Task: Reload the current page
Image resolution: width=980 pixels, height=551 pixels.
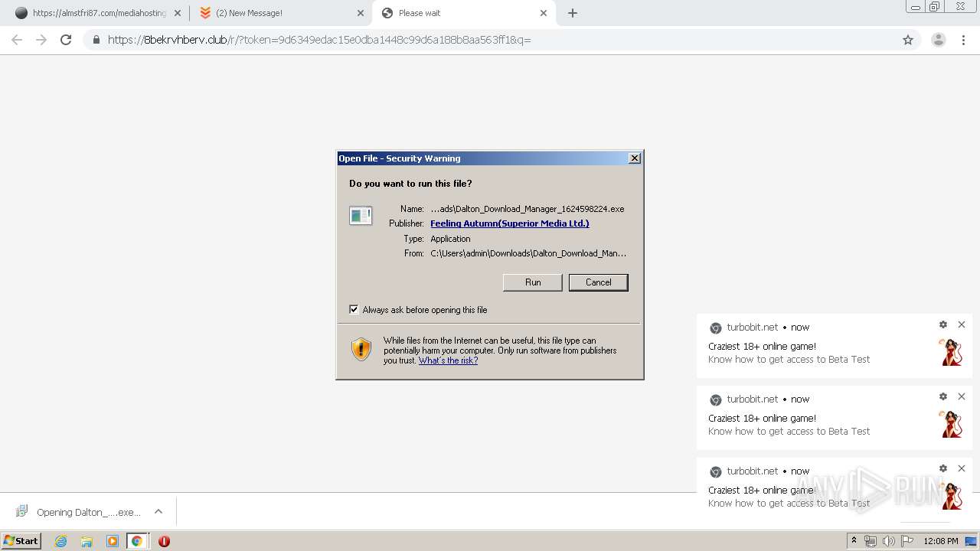Action: pos(66,40)
